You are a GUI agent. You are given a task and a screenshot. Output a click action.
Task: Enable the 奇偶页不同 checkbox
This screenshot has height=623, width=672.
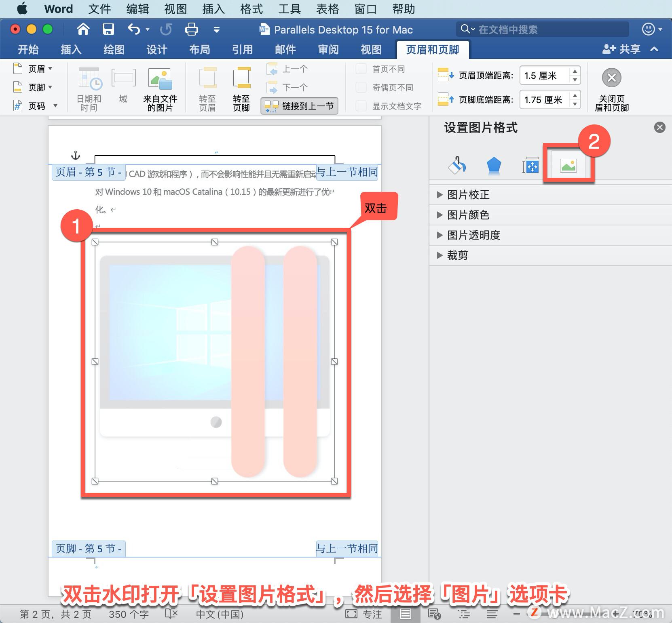[361, 87]
